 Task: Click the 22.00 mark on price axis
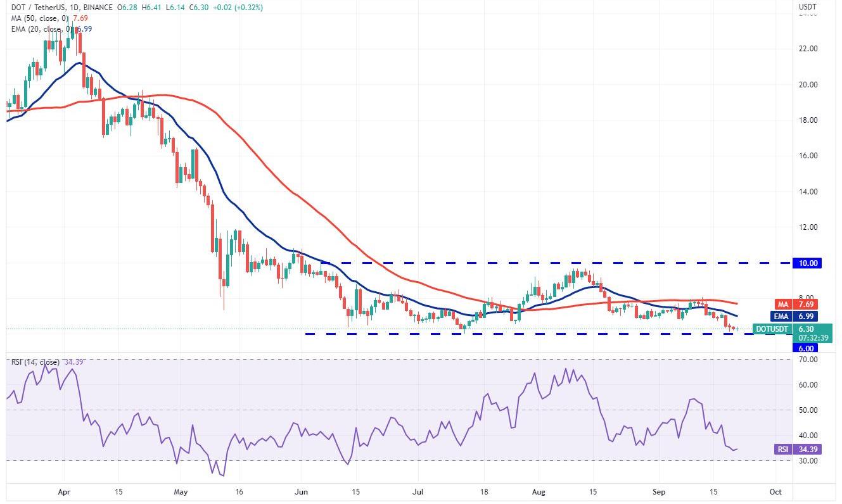coord(807,49)
